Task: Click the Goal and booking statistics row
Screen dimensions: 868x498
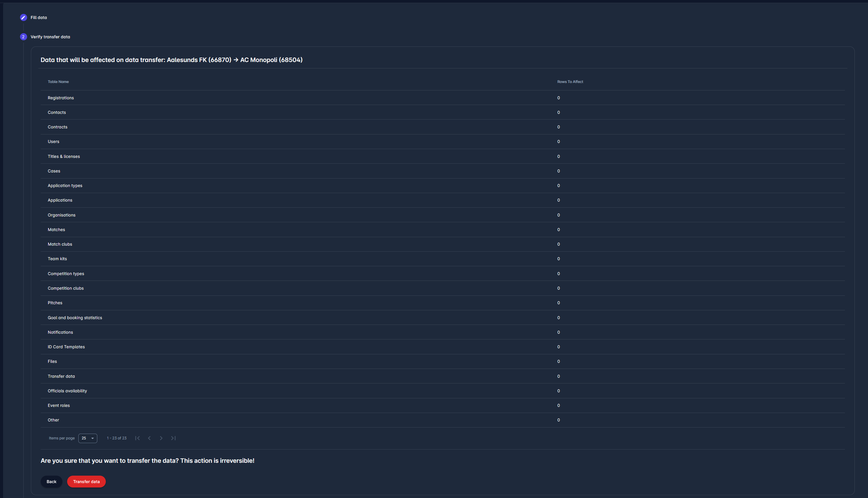Action: click(x=75, y=318)
